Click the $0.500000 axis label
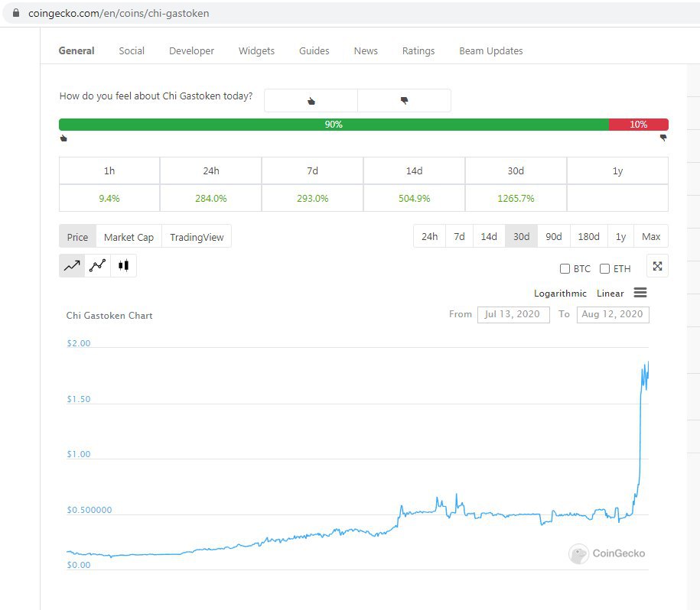Screen dimensions: 700x610 click(x=90, y=510)
